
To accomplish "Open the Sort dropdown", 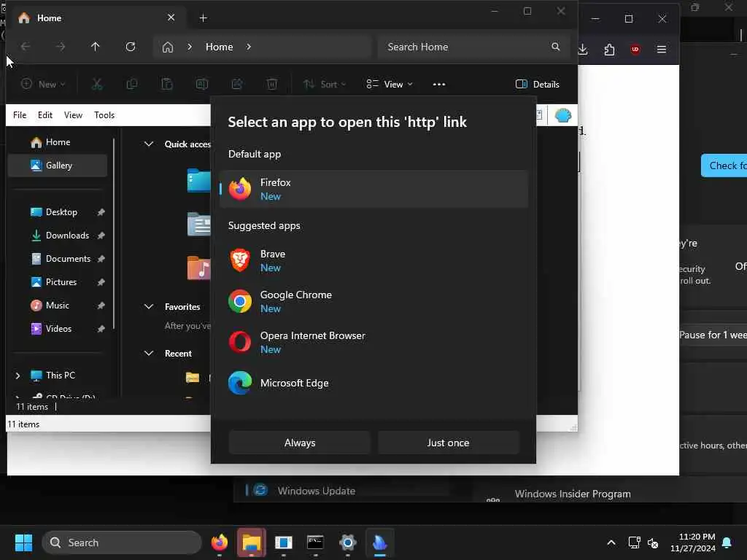I will coord(325,85).
